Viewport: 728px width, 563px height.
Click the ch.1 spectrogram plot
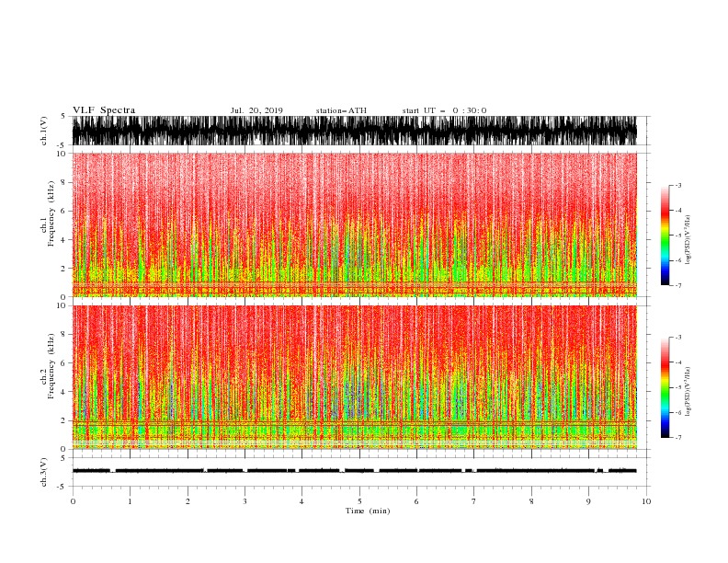pyautogui.click(x=354, y=224)
